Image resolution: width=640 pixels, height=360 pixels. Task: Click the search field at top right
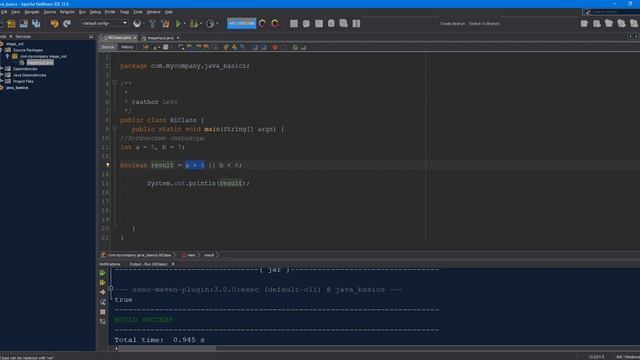pyautogui.click(x=612, y=12)
